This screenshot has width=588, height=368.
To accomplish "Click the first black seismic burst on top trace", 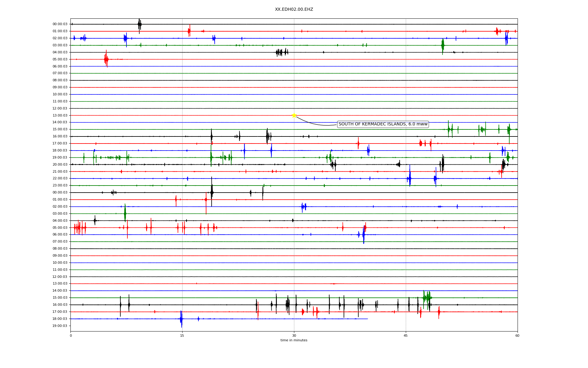I will [140, 24].
